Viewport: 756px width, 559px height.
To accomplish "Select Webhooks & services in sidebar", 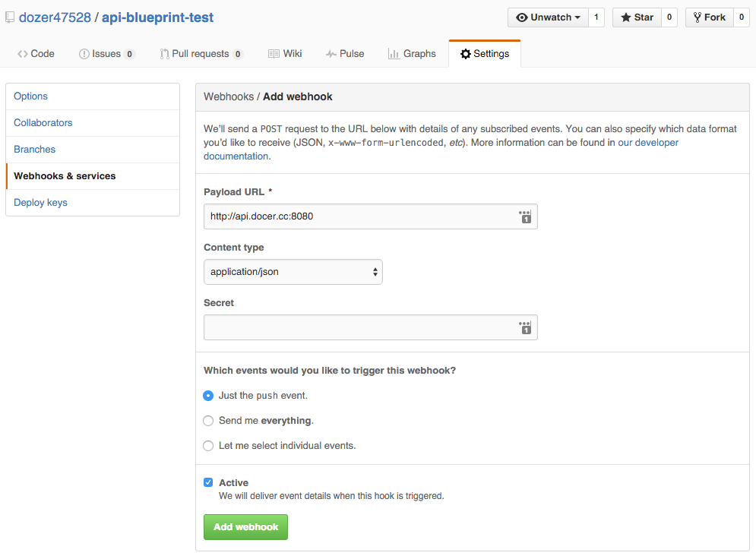I will click(x=93, y=176).
